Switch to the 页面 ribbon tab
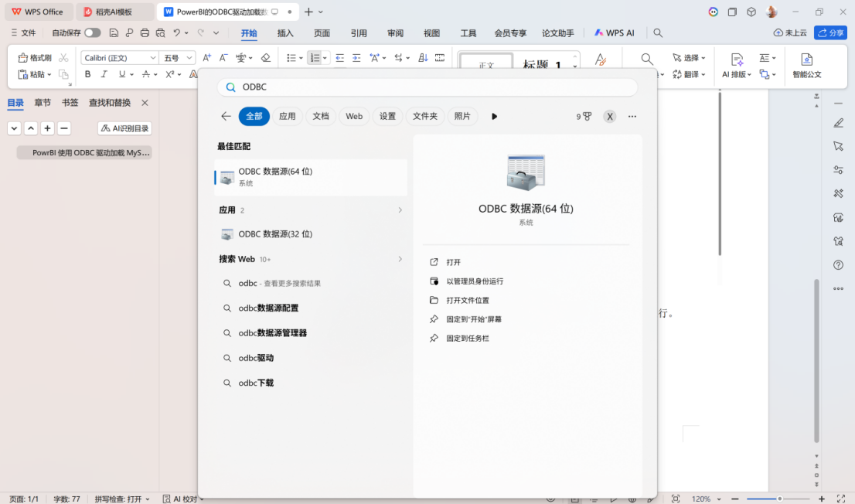 point(322,33)
